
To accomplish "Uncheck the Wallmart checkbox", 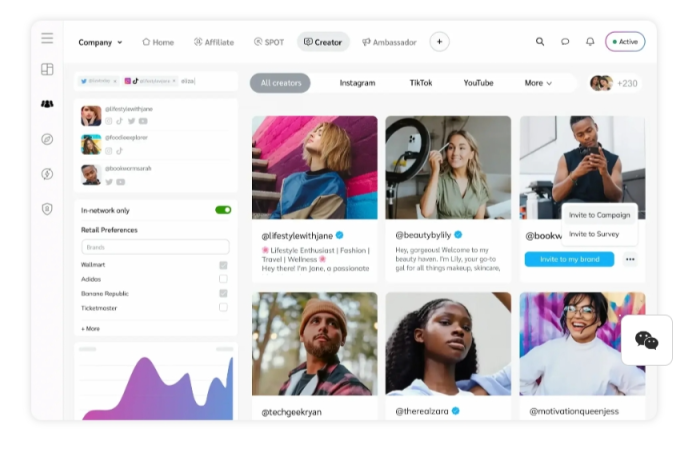I will click(223, 265).
